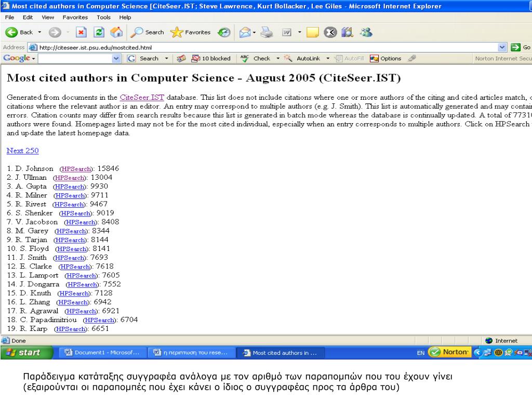Image resolution: width=532 pixels, height=399 pixels.
Task: Click the Edit with Word icon
Action: [287, 32]
